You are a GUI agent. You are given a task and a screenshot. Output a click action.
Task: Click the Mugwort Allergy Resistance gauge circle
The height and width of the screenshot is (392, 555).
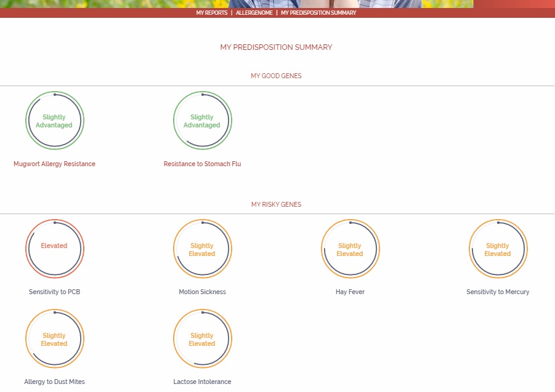pyautogui.click(x=55, y=121)
